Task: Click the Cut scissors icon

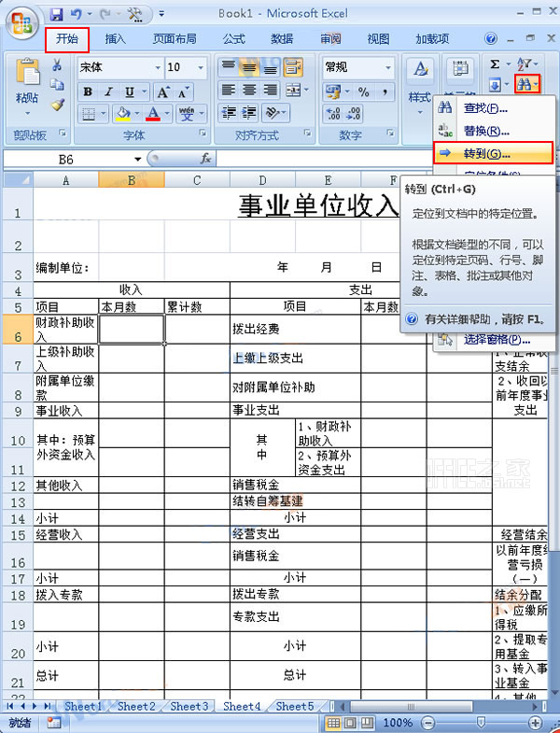Action: coord(57,66)
